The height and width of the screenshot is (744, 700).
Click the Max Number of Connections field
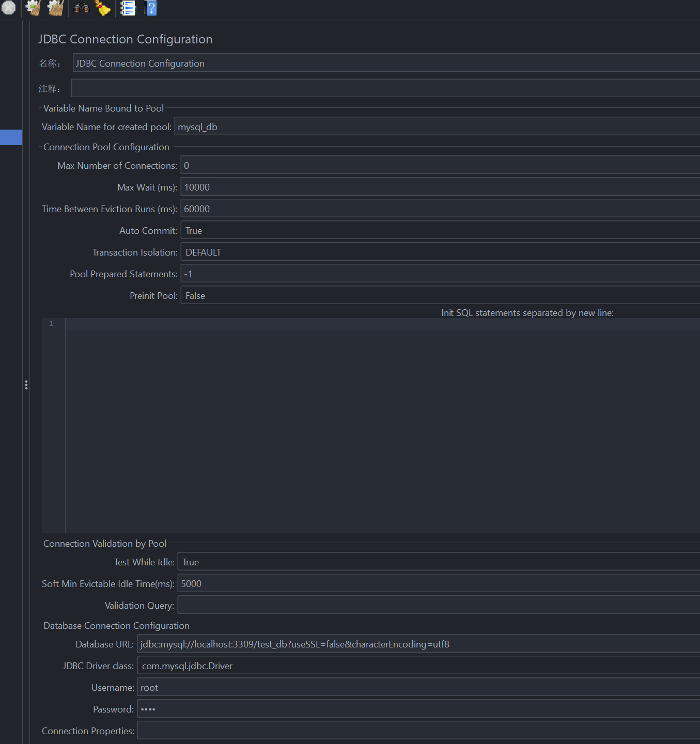tap(440, 165)
